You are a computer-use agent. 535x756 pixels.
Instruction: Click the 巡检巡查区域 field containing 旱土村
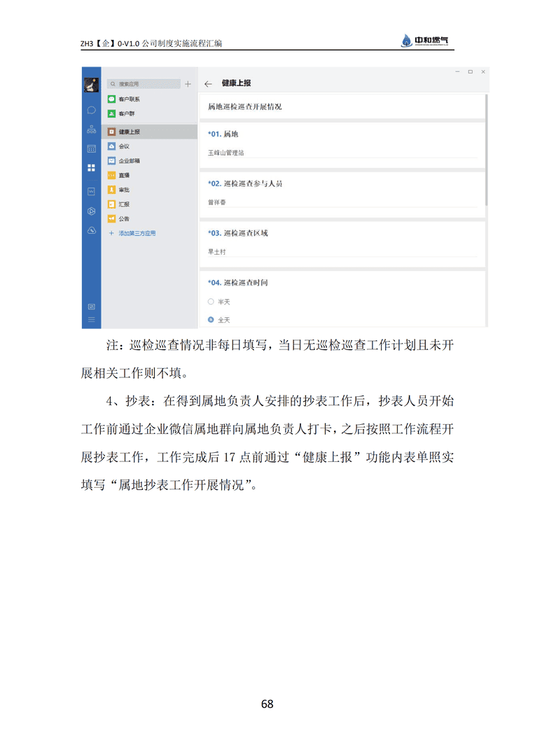point(342,252)
